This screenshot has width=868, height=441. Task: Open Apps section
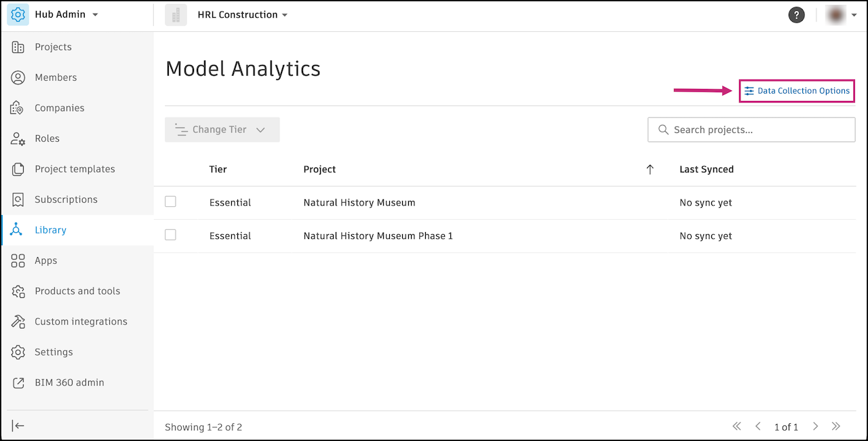pyautogui.click(x=46, y=261)
